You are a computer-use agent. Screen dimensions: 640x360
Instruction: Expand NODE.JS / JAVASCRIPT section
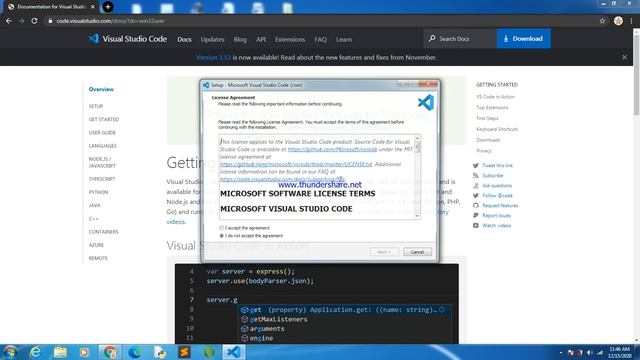pyautogui.click(x=102, y=162)
